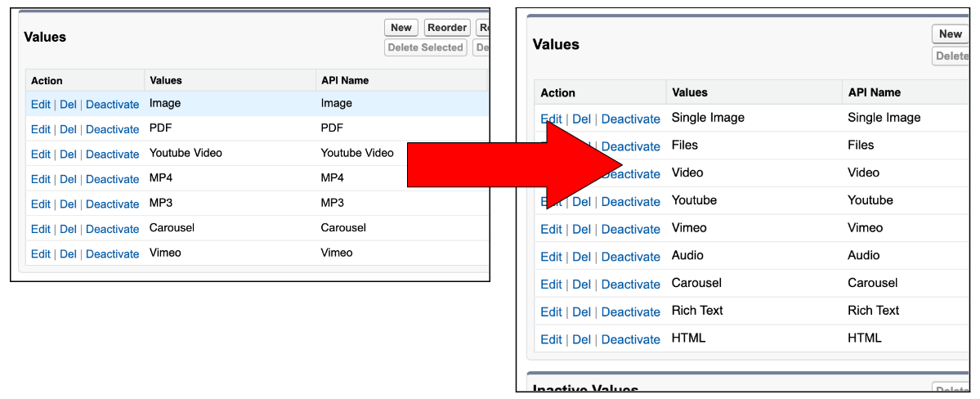
Task: Delete the Rich Text value
Action: point(581,312)
